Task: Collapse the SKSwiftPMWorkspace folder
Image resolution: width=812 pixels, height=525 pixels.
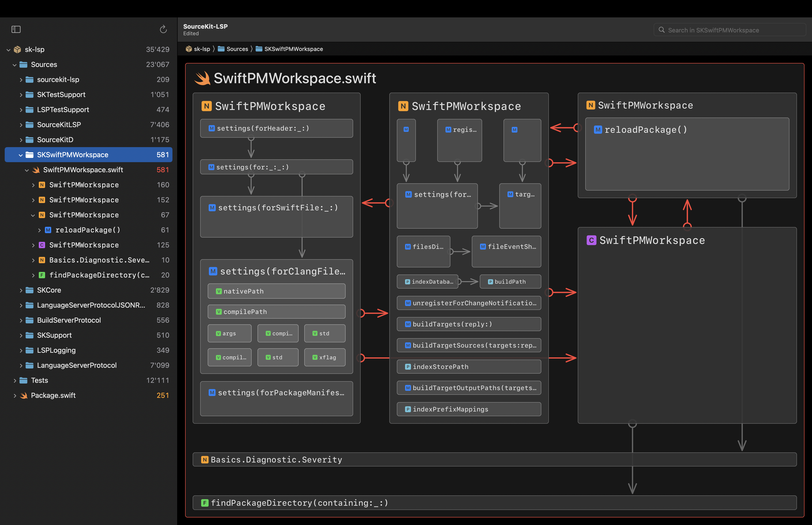Action: tap(21, 155)
